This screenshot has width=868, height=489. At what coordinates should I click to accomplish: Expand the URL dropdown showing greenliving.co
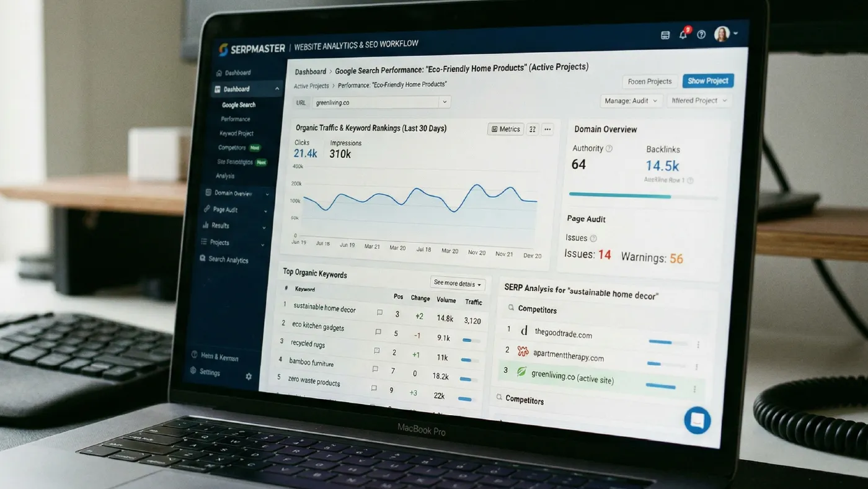(444, 101)
